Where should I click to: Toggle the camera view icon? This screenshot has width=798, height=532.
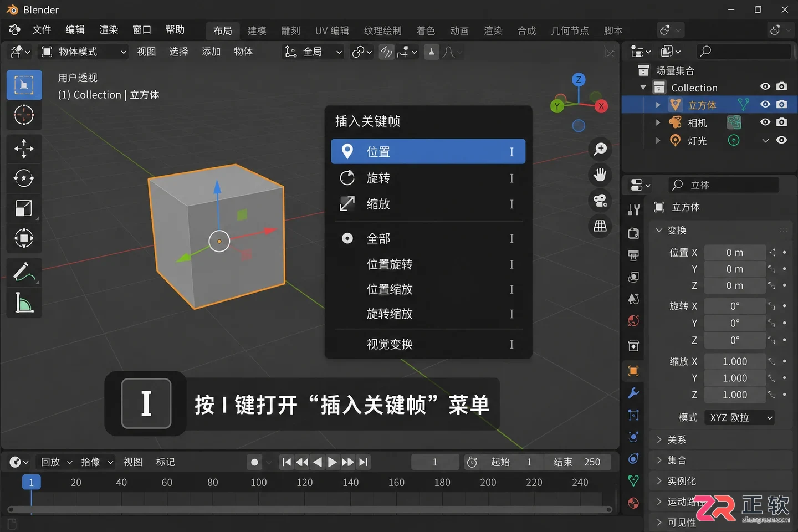(600, 201)
